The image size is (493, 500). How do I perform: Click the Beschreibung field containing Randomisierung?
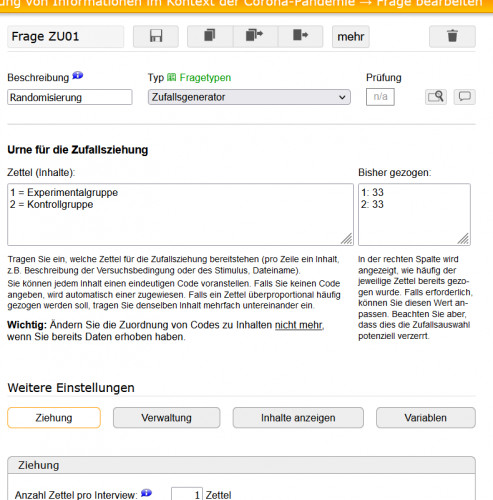(x=70, y=97)
